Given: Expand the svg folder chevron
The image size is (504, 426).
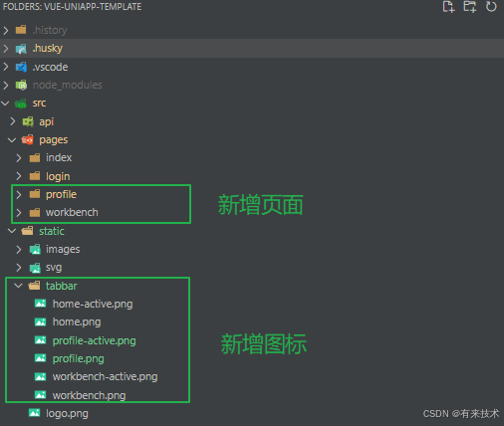Looking at the screenshot, I should coord(19,268).
